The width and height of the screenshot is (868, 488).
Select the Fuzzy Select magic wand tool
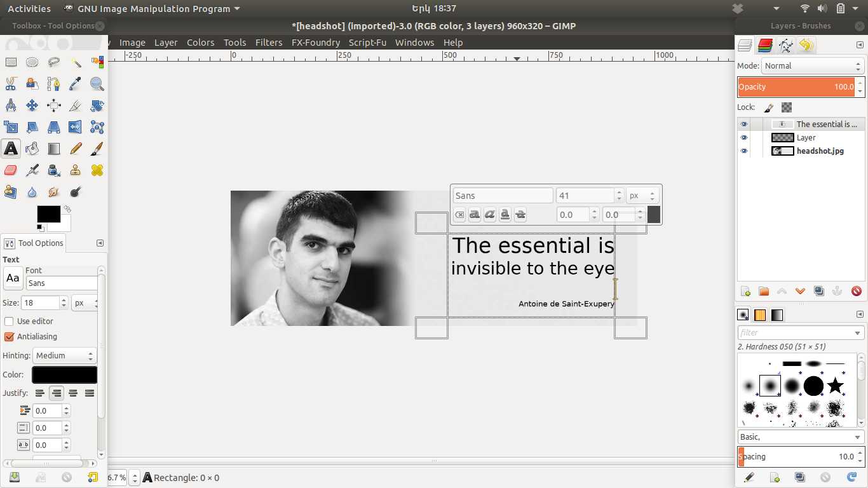pos(76,62)
